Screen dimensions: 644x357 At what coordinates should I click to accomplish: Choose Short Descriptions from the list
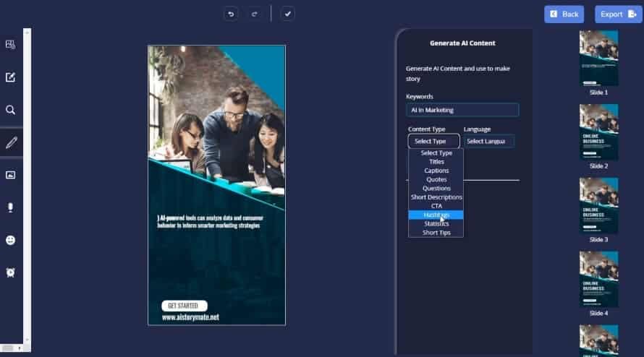(436, 197)
